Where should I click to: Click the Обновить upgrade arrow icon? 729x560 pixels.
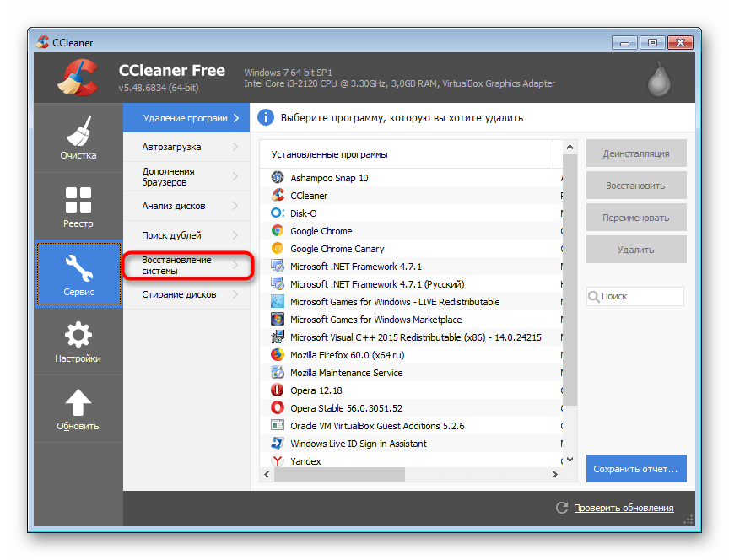click(78, 403)
